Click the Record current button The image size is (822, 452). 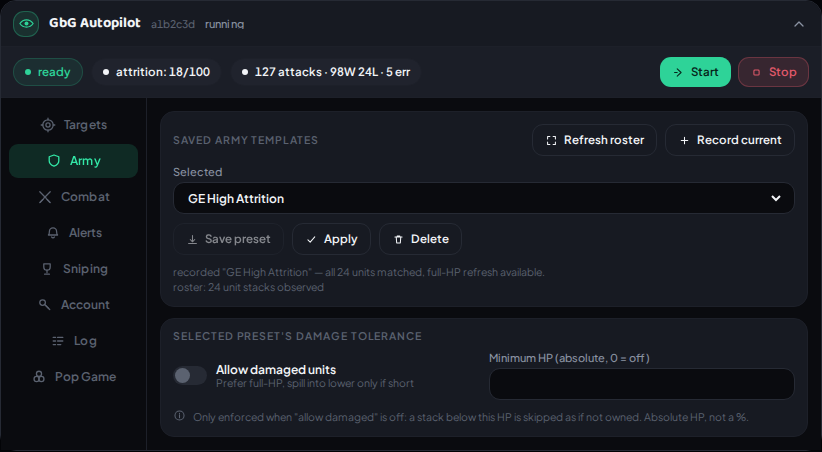[730, 140]
